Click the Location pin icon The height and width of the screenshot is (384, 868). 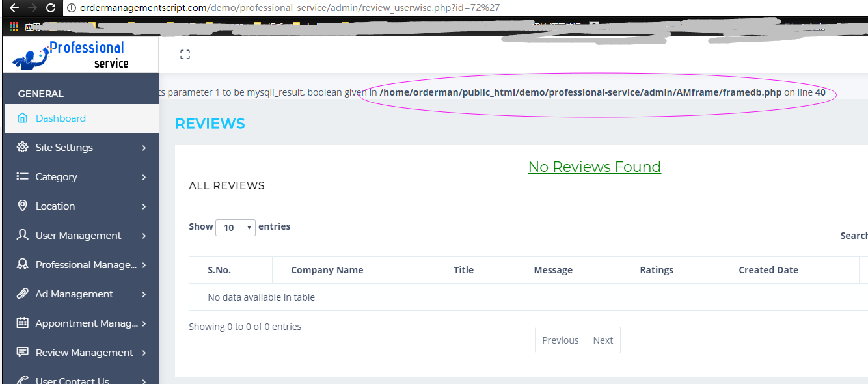click(23, 206)
